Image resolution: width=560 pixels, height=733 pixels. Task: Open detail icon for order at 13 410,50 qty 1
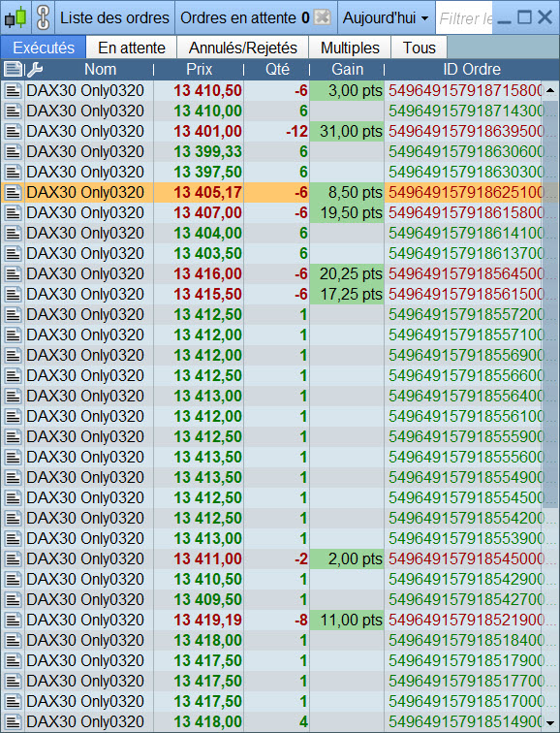[13, 579]
